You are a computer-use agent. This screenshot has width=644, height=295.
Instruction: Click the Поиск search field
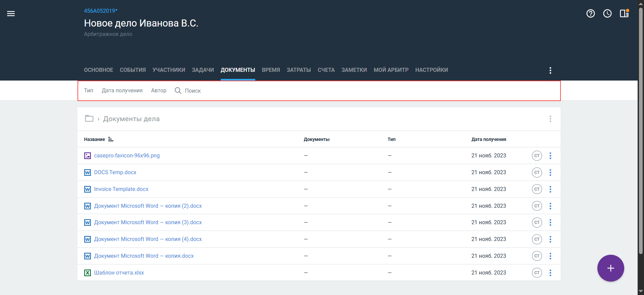tap(193, 91)
